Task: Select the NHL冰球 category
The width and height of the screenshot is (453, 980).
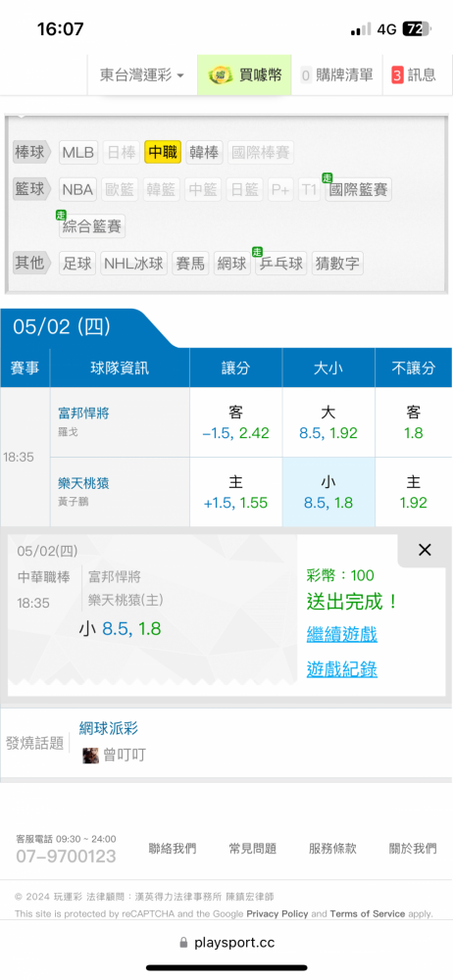Action: [x=134, y=263]
